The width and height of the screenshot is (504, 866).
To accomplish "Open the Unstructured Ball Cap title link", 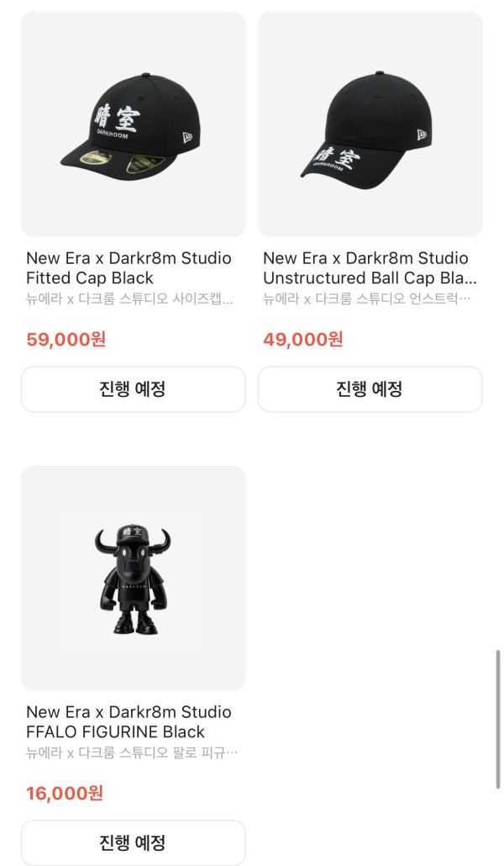I will pyautogui.click(x=370, y=268).
